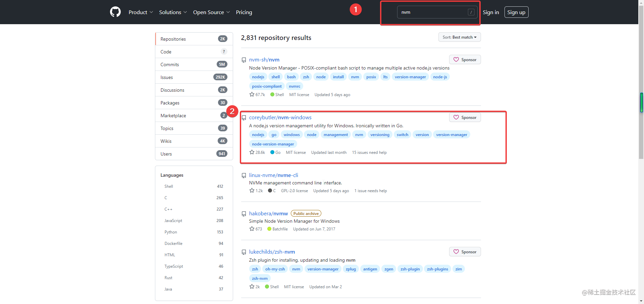This screenshot has width=644, height=304.
Task: Click the posix-compliant topic tag
Action: pos(267,86)
